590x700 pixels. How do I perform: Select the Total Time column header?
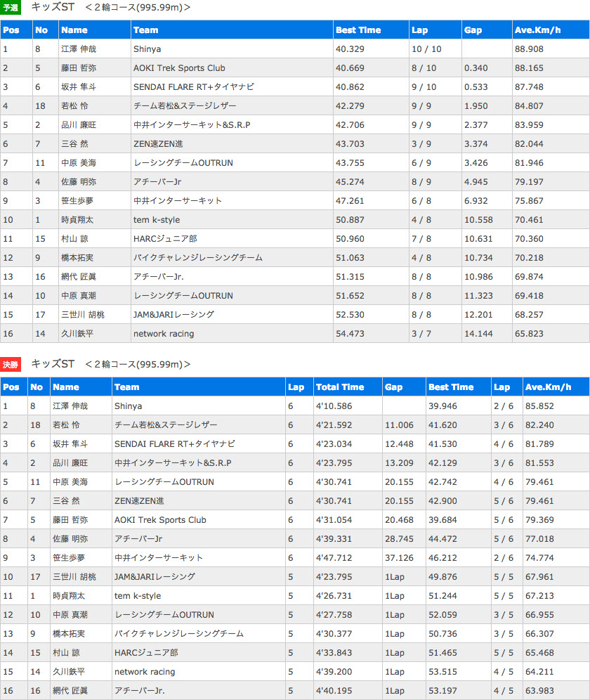coord(340,387)
